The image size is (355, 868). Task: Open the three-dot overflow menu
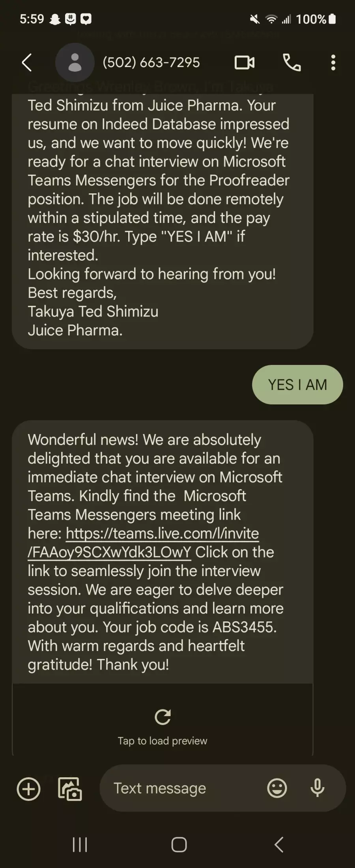click(333, 62)
